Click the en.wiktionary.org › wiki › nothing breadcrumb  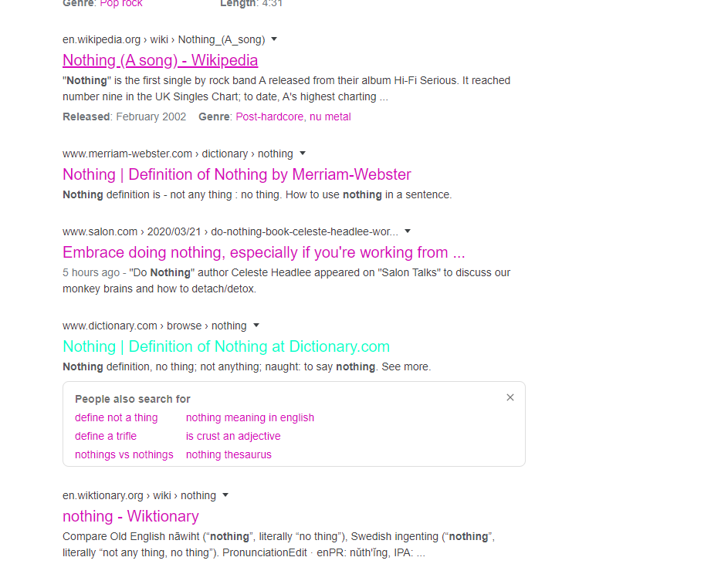[139, 495]
